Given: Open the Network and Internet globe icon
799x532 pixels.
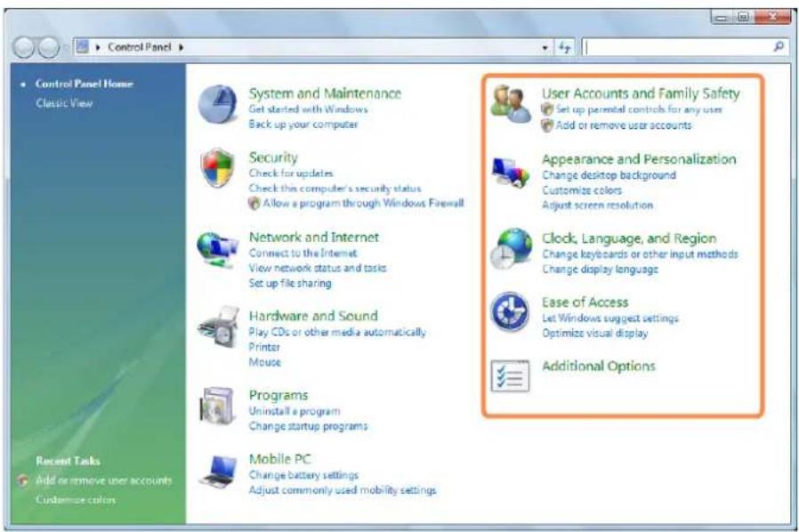Looking at the screenshot, I should tap(218, 249).
